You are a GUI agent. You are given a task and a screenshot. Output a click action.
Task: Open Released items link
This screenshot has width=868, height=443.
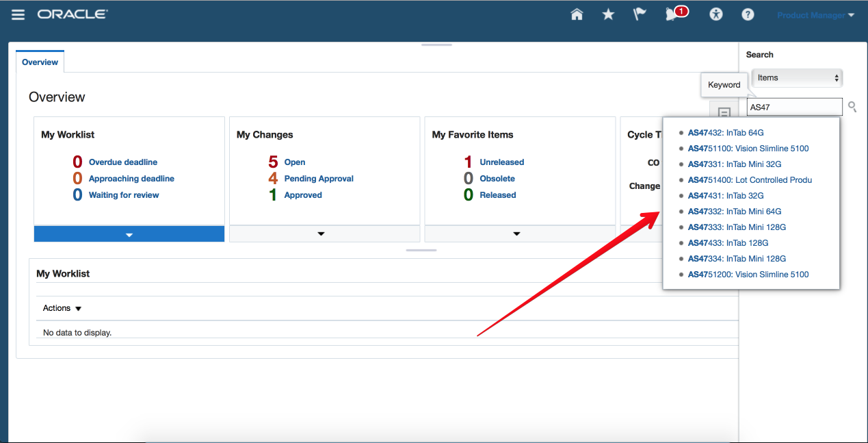(x=498, y=195)
